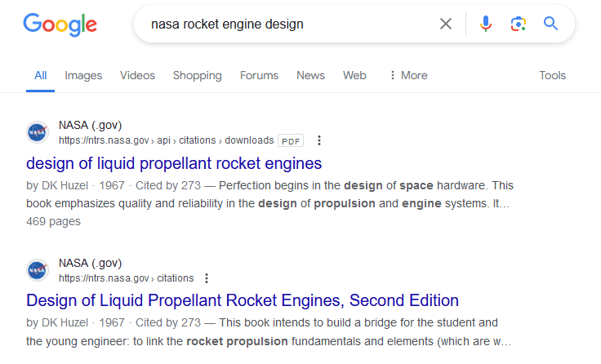
Task: Click NASA favicon of second result
Action: click(x=37, y=270)
